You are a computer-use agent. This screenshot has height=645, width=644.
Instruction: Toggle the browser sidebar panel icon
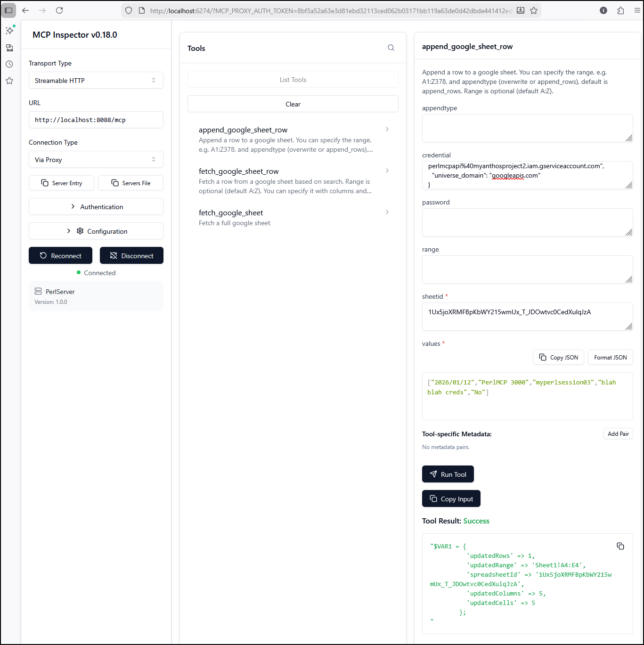click(8, 10)
